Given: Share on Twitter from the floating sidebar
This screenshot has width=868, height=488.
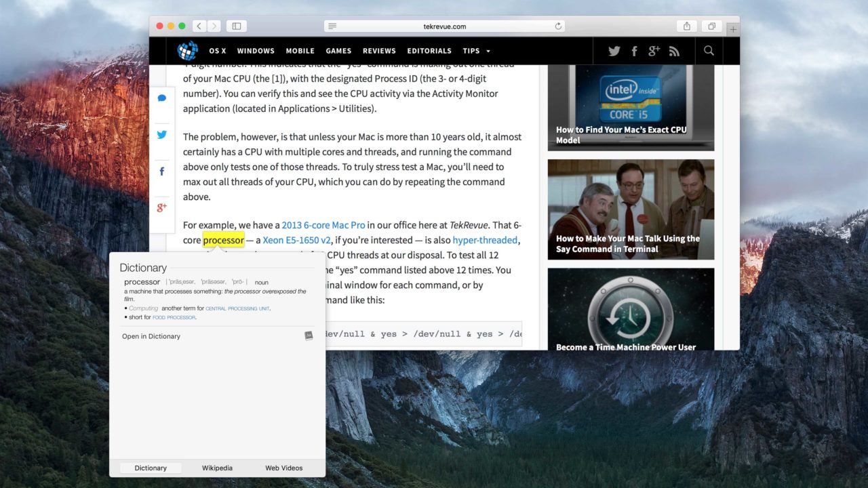Looking at the screenshot, I should click(x=162, y=134).
